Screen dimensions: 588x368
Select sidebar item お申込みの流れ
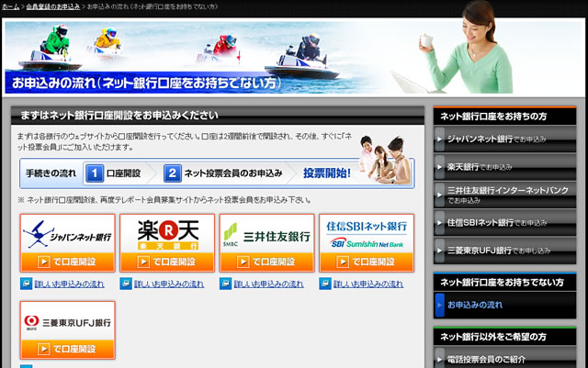point(504,305)
